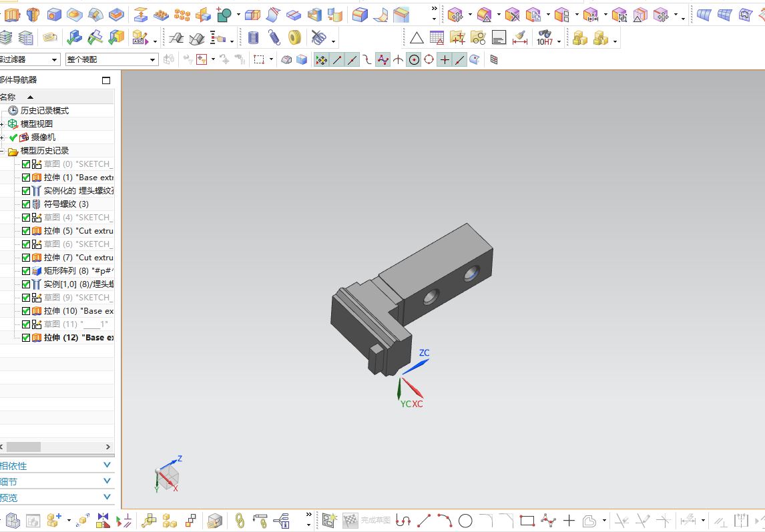Select the Move Face synchronous icon
Viewport: 765px width, 532px height.
(x=455, y=15)
